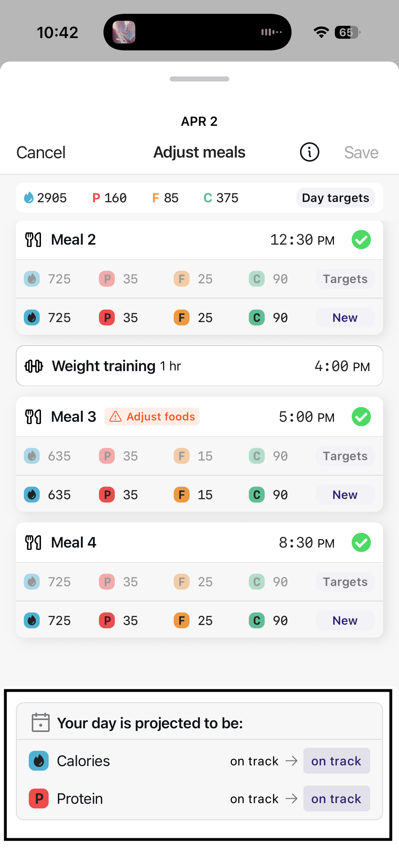Select the New row label for Meal 3
Viewport: 399px width, 868px height.
(345, 495)
